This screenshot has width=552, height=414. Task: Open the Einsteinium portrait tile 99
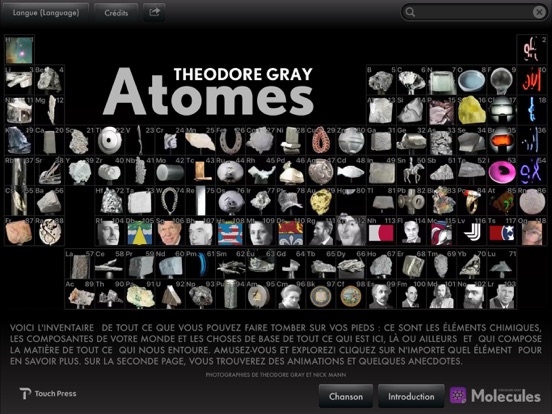381,294
